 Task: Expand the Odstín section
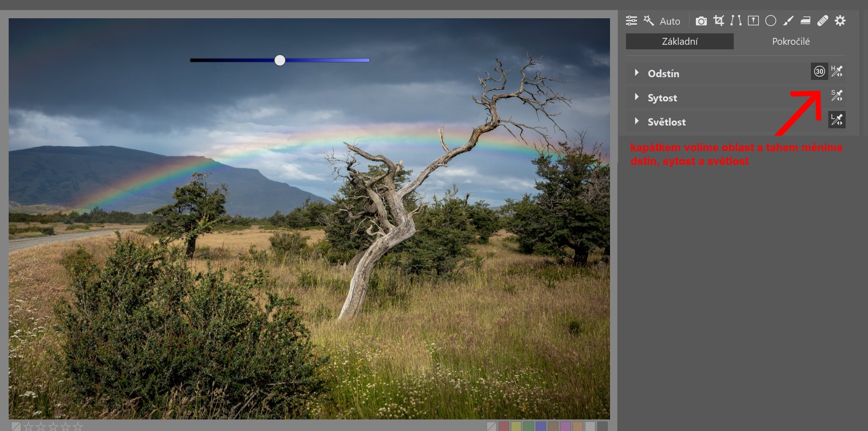tap(637, 73)
